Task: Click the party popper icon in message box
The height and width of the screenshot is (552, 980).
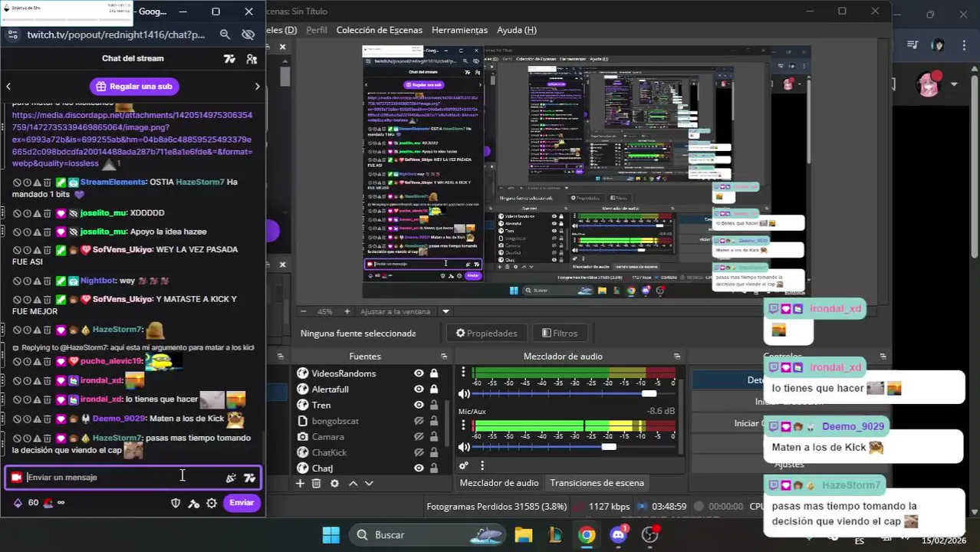Action: click(231, 478)
